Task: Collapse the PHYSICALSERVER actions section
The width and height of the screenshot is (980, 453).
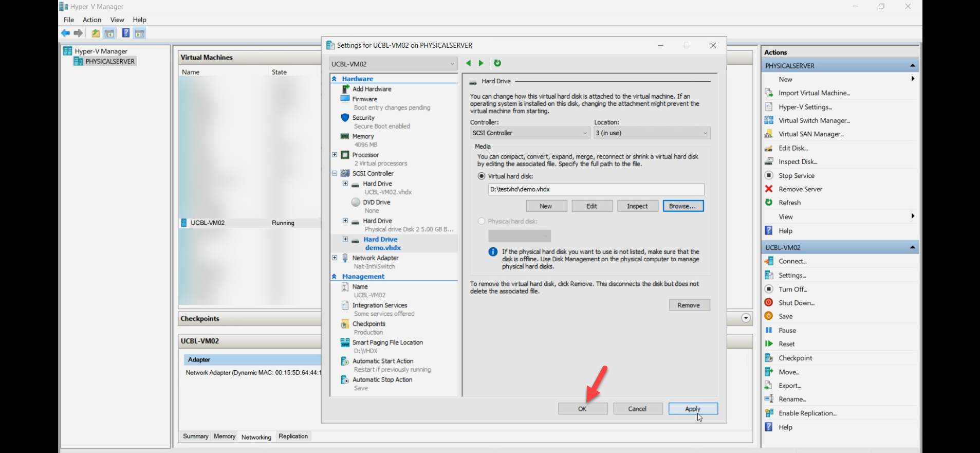Action: pos(912,65)
